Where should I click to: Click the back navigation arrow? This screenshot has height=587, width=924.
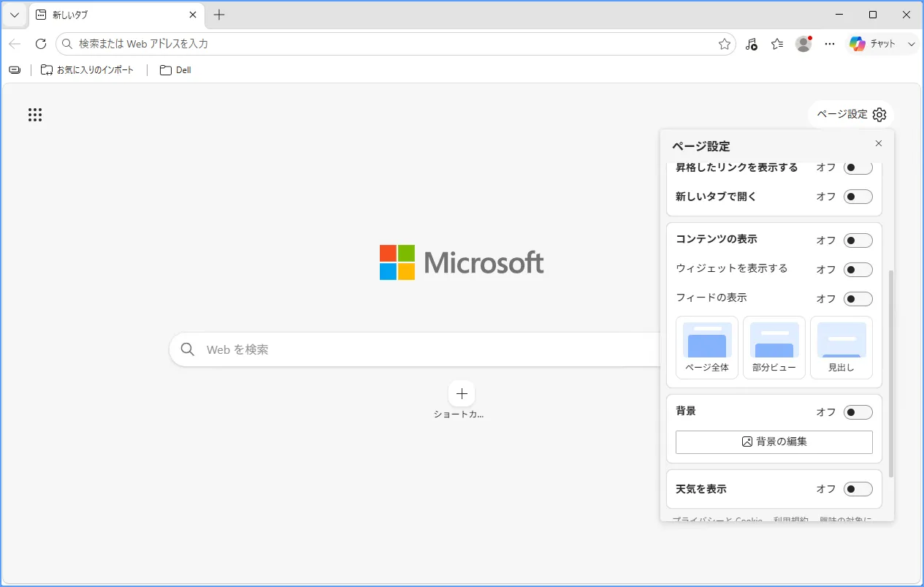coord(15,44)
